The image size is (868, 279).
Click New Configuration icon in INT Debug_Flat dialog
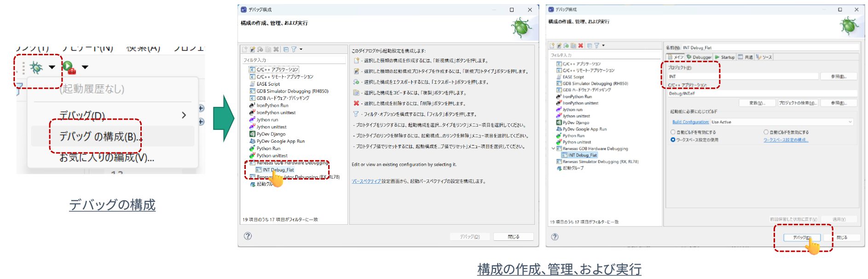point(552,46)
